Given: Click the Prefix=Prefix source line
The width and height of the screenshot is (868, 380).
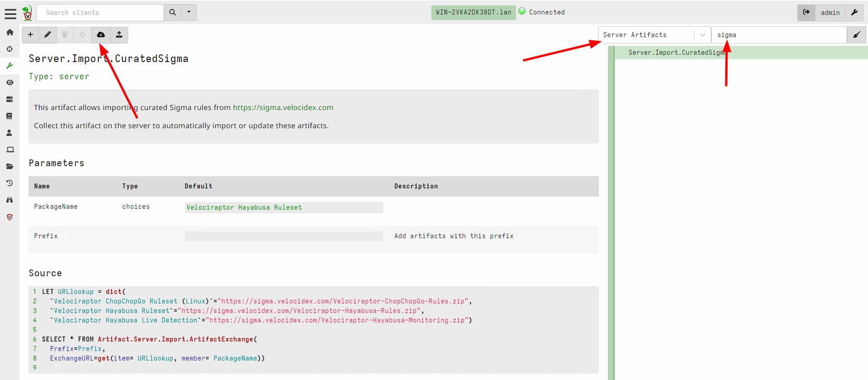Looking at the screenshot, I should coord(77,349).
